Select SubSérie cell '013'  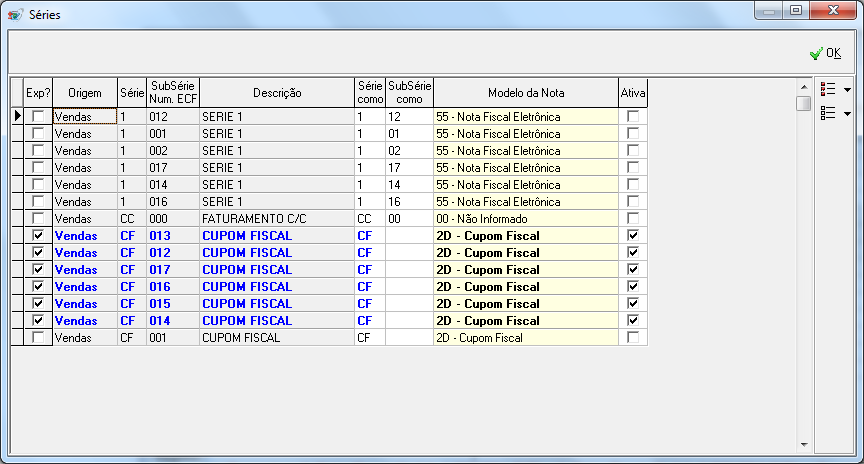coord(173,235)
